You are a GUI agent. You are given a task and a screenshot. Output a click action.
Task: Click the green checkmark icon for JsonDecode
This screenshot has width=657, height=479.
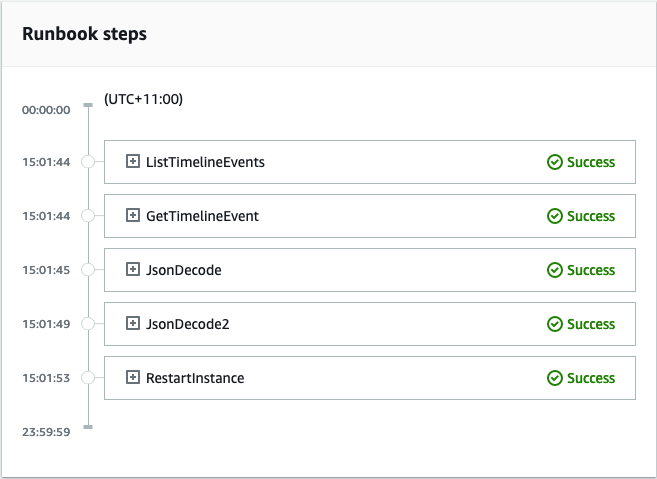pos(555,270)
